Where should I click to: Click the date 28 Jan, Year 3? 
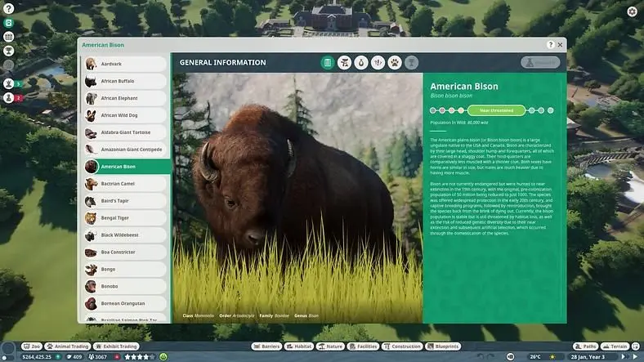pos(588,357)
